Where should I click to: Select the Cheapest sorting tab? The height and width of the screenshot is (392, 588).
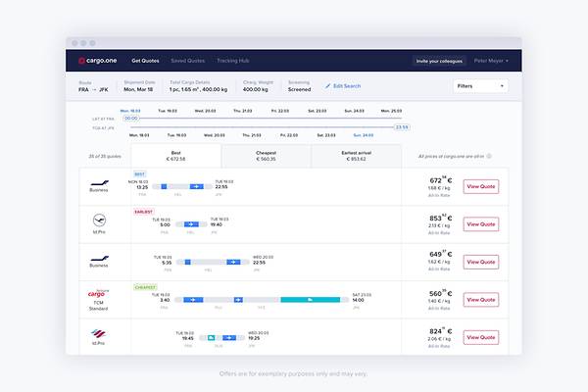click(265, 155)
